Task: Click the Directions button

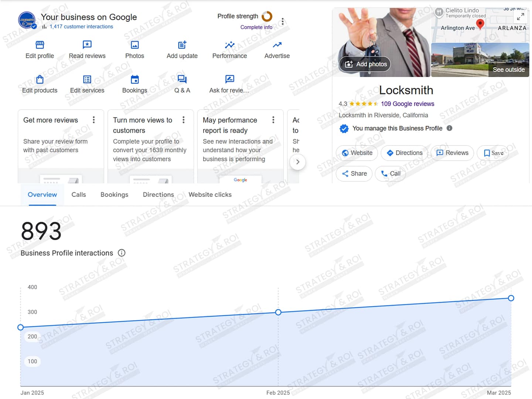Action: [x=404, y=153]
